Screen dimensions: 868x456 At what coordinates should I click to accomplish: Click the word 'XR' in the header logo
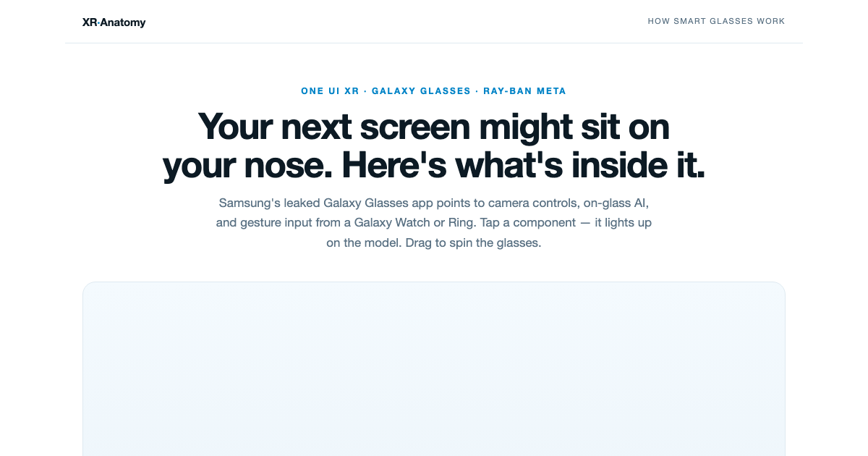(x=89, y=22)
